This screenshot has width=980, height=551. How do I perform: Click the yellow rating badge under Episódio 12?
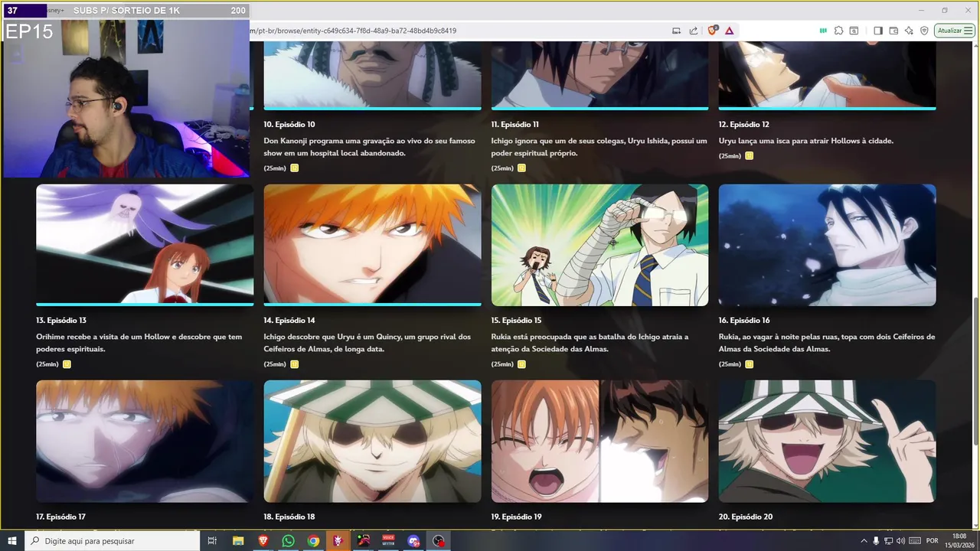(x=750, y=156)
